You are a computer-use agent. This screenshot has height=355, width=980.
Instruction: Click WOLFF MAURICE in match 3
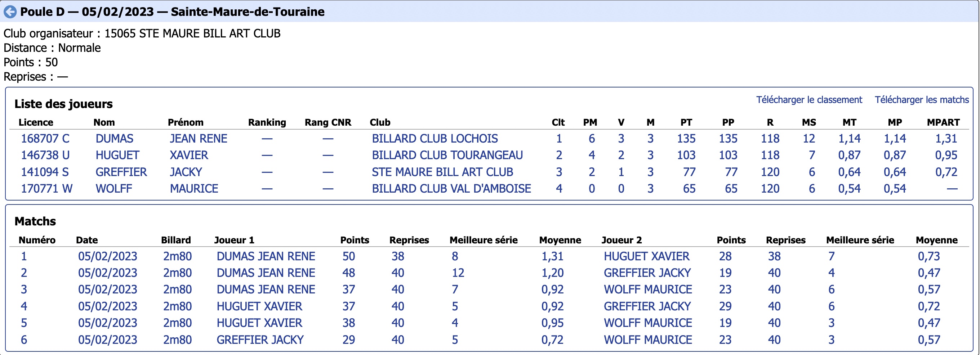point(647,289)
